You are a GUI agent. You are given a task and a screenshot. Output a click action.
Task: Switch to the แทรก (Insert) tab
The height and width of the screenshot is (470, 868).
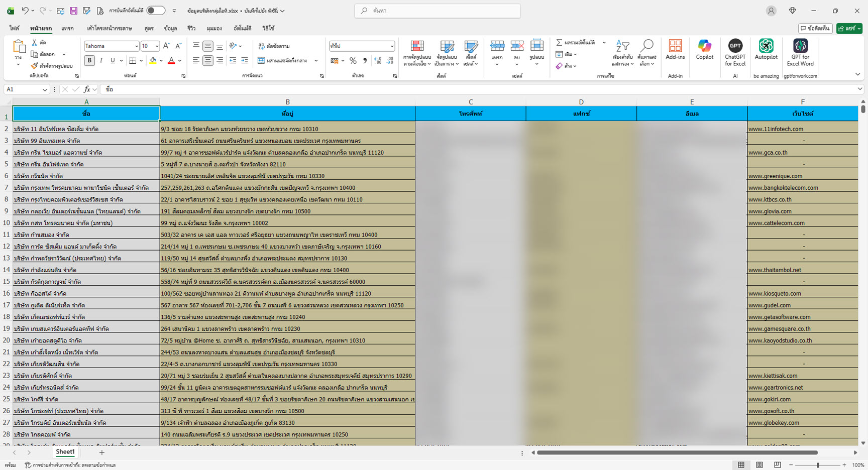pos(67,29)
